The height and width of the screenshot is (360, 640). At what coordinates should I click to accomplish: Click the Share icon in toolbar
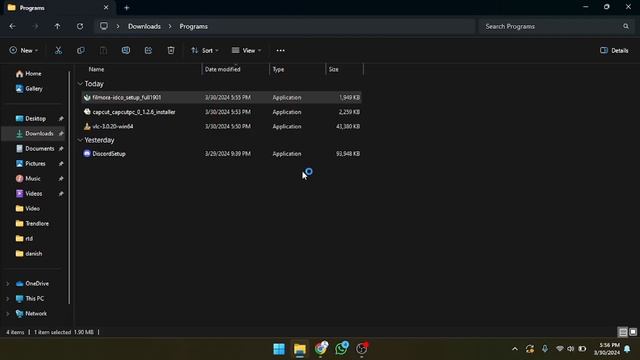(148, 50)
